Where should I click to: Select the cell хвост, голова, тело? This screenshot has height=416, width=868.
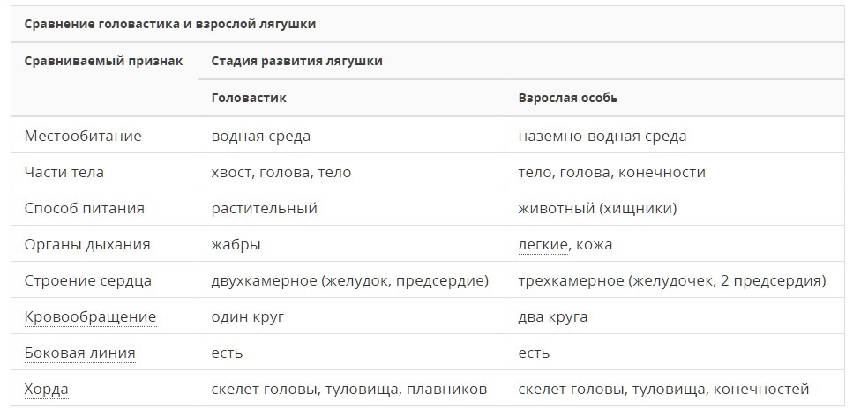(281, 172)
